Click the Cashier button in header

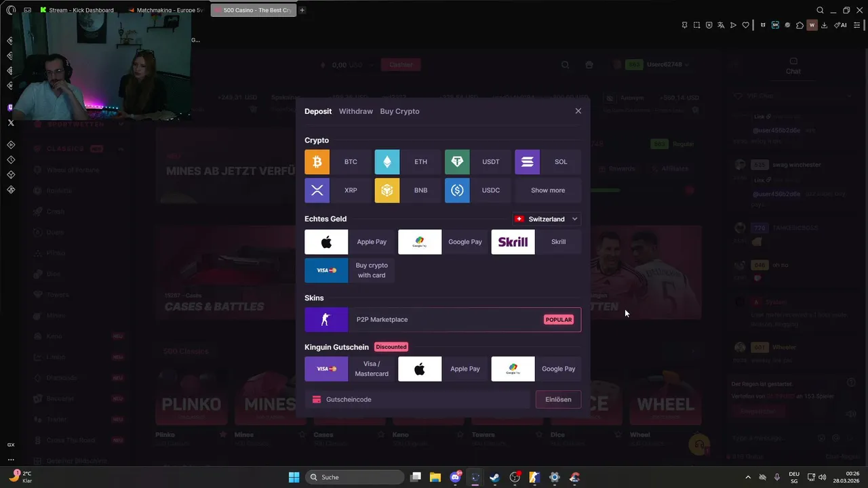pos(401,65)
